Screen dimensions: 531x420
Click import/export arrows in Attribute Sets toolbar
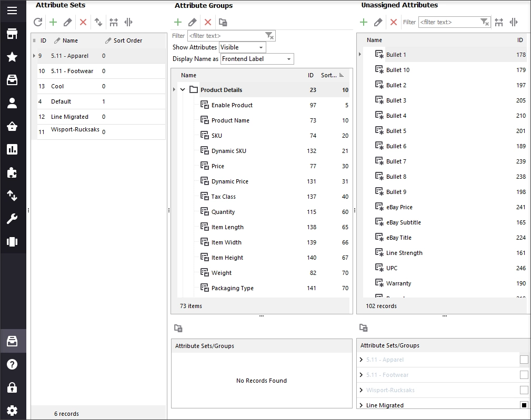pos(98,22)
